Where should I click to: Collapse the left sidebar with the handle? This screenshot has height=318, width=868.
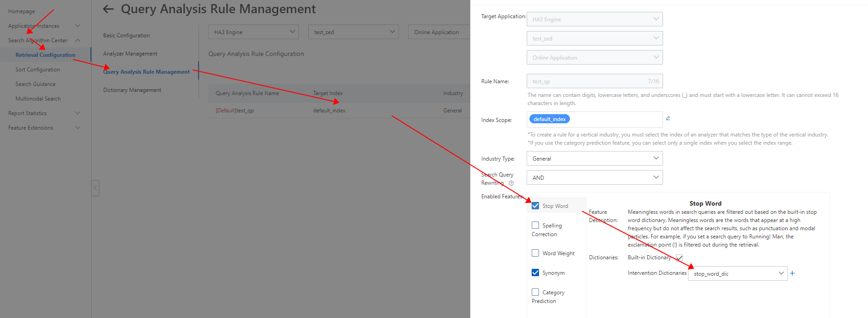coord(95,187)
